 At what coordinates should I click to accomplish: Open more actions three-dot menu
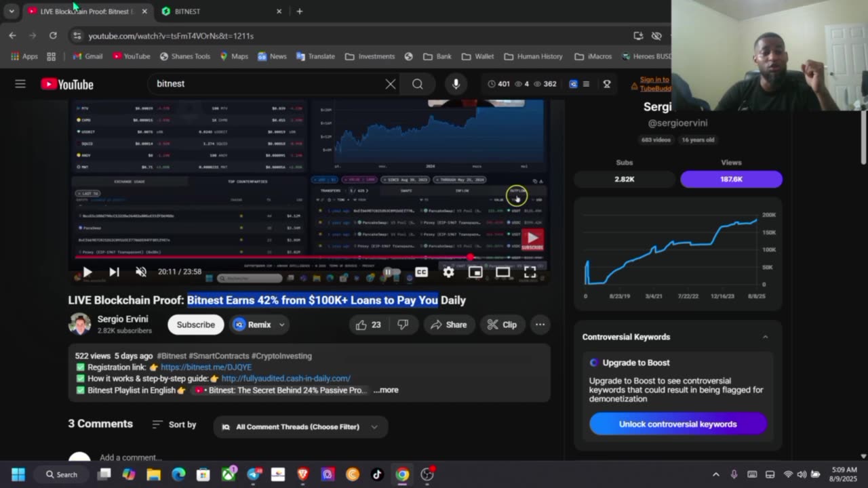[540, 325]
